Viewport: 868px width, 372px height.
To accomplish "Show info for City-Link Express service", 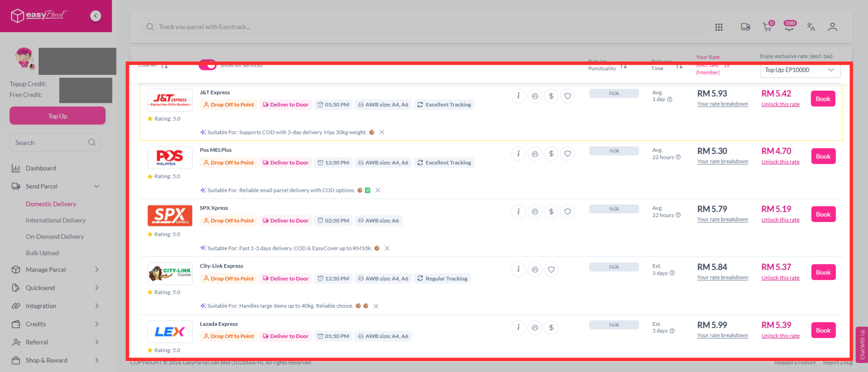I will [x=518, y=269].
